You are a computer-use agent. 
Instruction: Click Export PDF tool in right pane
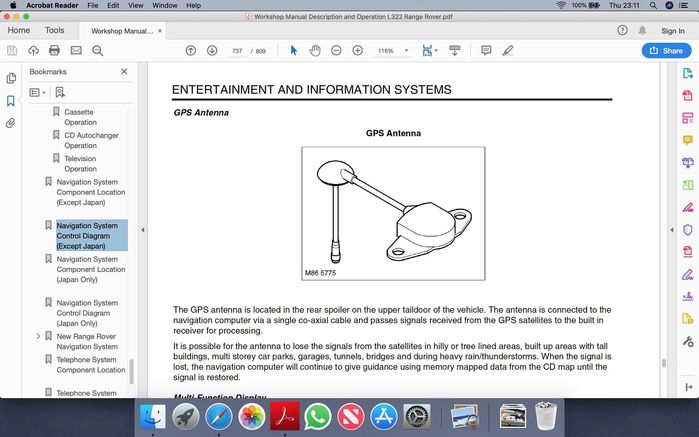pyautogui.click(x=687, y=73)
